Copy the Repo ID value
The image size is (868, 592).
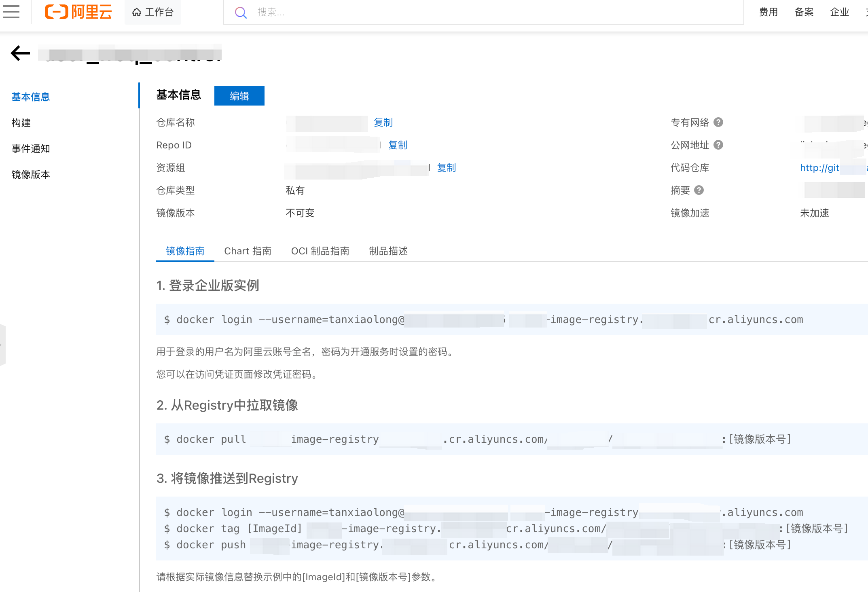pos(398,145)
